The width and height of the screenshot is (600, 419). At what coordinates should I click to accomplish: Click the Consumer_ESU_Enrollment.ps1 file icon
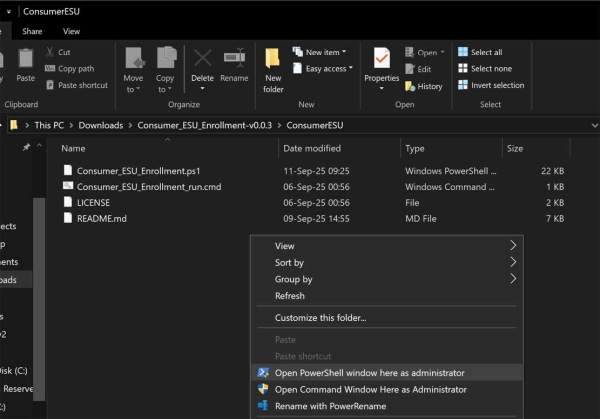tap(68, 170)
